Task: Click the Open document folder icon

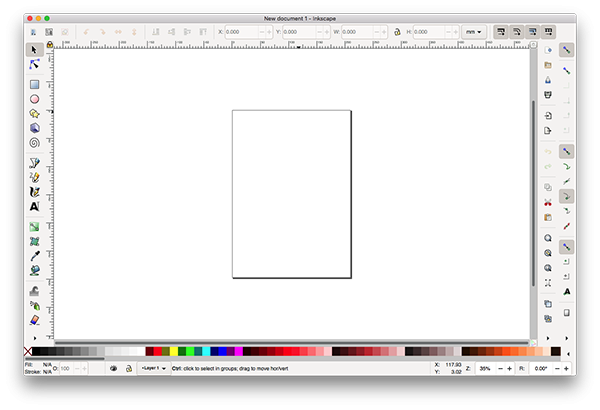Action: click(x=548, y=65)
